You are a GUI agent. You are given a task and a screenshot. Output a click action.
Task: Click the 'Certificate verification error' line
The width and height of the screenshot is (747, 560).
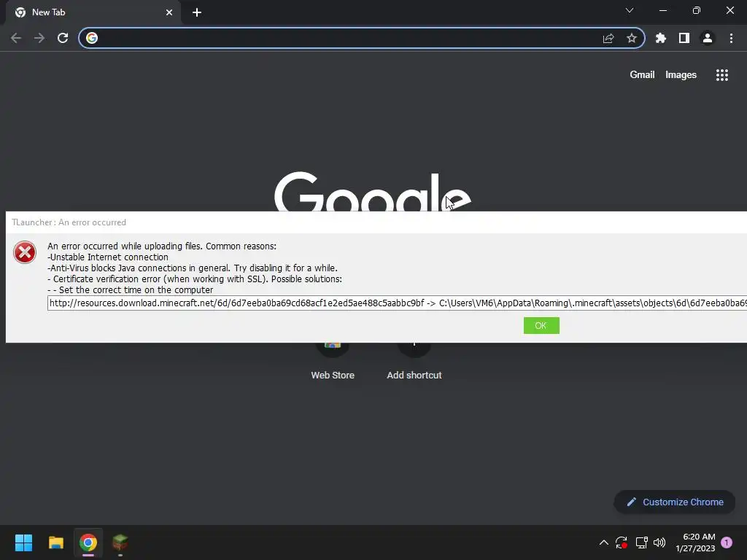point(195,279)
